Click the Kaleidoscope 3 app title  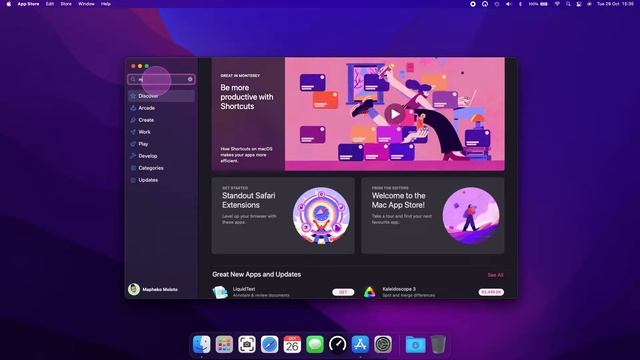(x=399, y=289)
